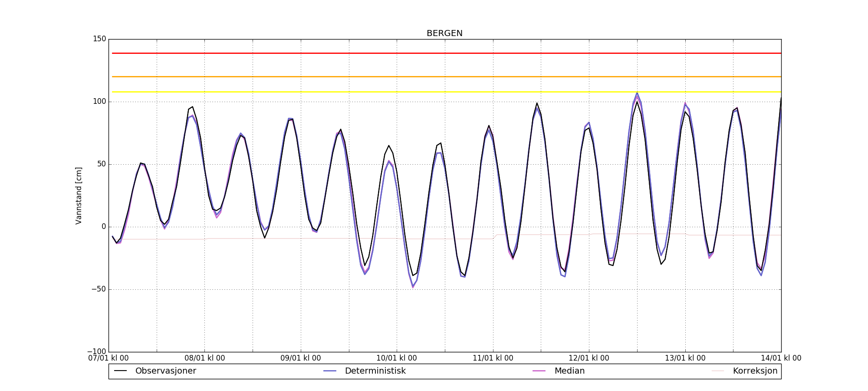This screenshot has width=868, height=391.
Task: Click the magenta Median legend line
Action: 539,371
